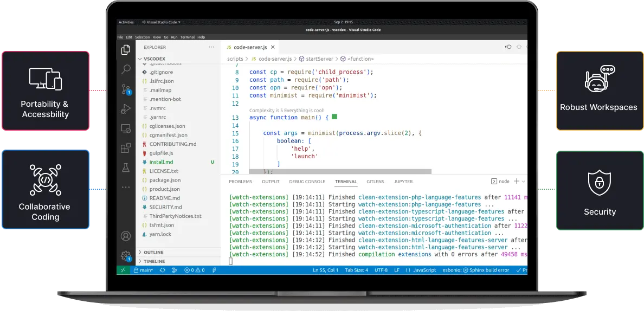The height and width of the screenshot is (316, 644).
Task: Open Explorer more actions ellipsis
Action: 211,47
